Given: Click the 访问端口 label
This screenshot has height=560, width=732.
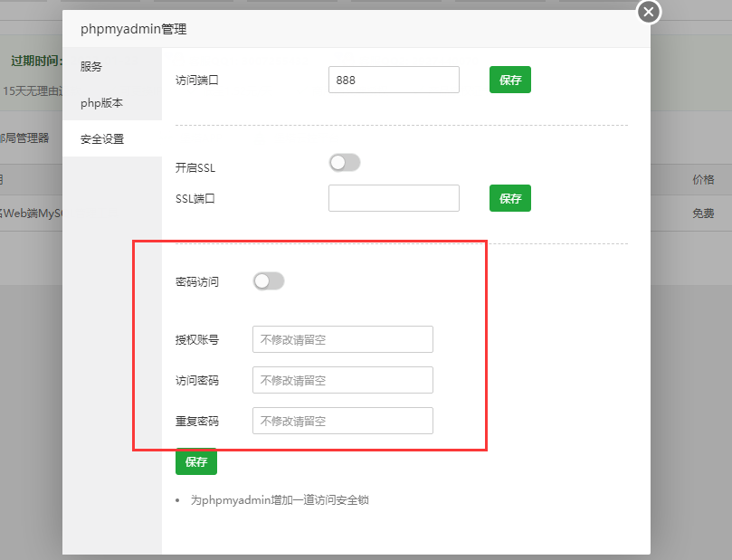Looking at the screenshot, I should [197, 81].
